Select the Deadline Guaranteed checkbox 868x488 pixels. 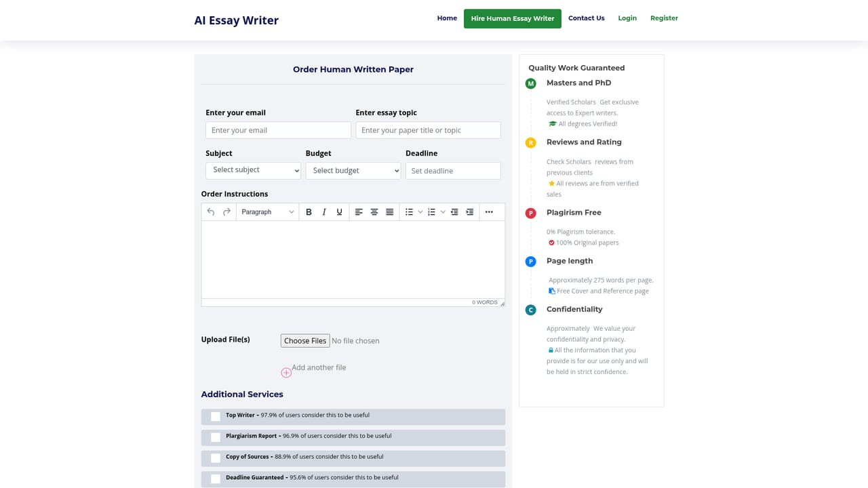216,479
